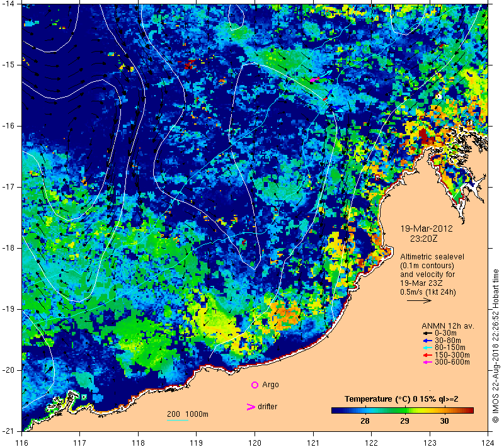Click the -21 latitude axis label
504x447 pixels.
coord(8,431)
